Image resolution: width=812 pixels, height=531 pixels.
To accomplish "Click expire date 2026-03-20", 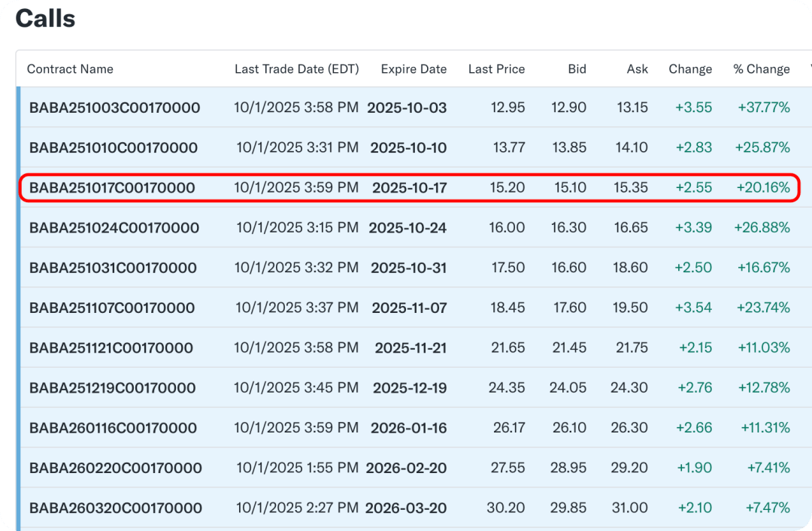I will pos(406,508).
